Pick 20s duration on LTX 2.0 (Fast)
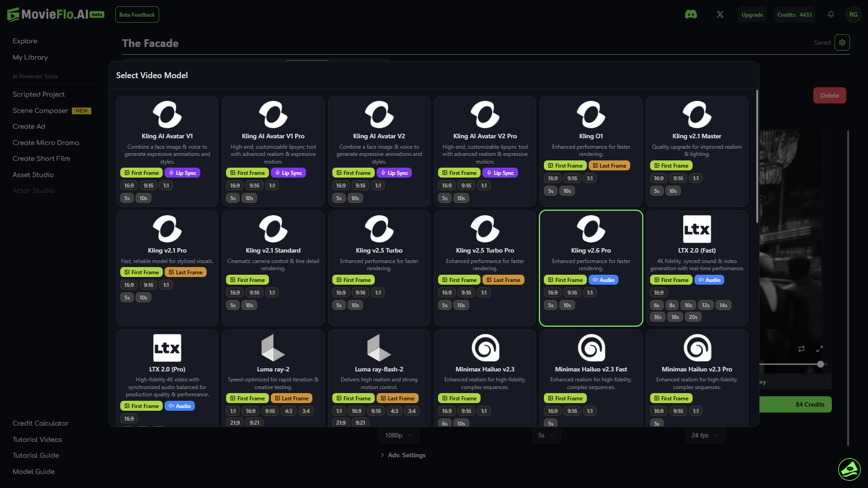The image size is (868, 488). (693, 317)
